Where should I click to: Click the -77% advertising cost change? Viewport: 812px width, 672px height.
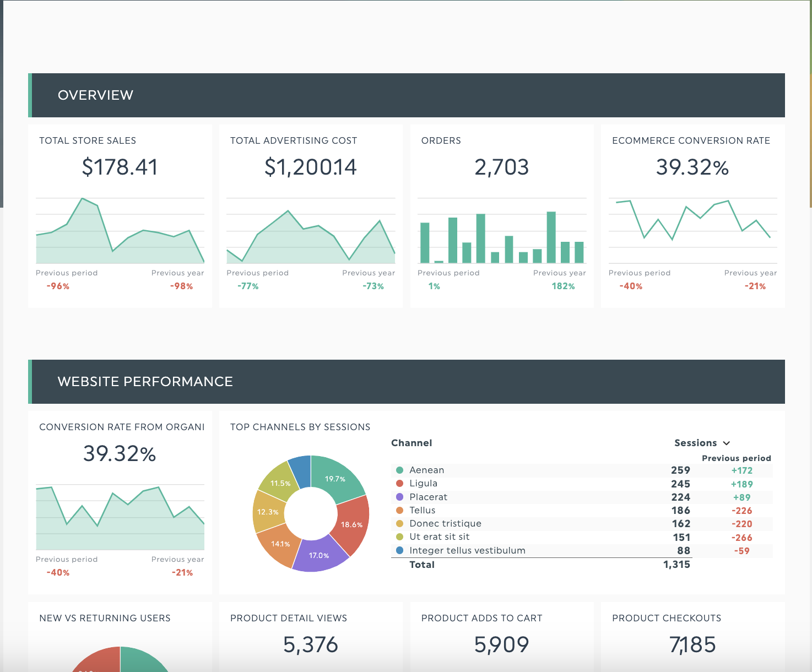coord(248,286)
